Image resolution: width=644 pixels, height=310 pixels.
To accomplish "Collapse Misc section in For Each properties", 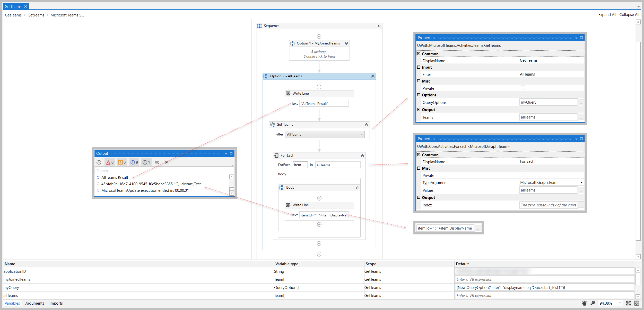I will (419, 168).
